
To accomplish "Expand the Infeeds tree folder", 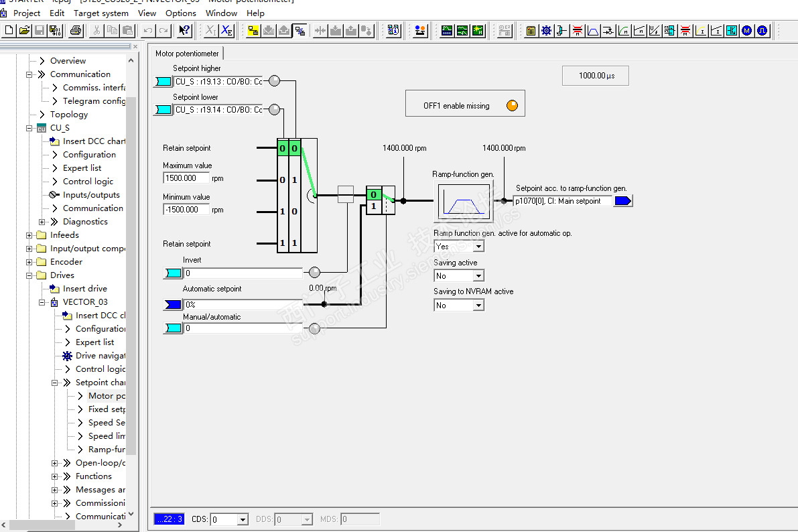I will [x=29, y=235].
